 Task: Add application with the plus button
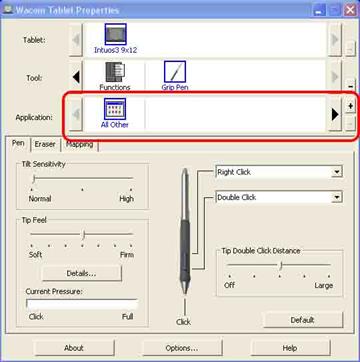350,106
